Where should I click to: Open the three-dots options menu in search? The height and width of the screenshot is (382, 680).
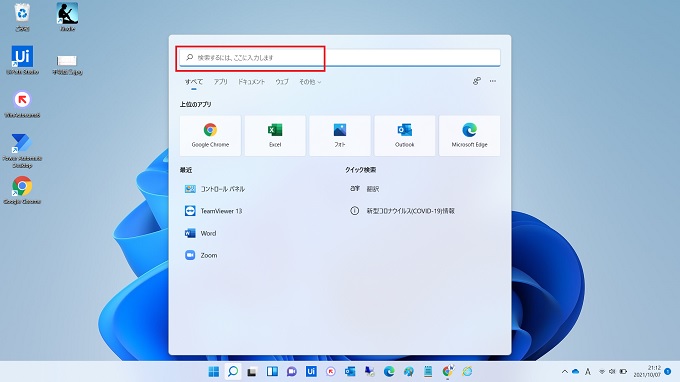[493, 81]
